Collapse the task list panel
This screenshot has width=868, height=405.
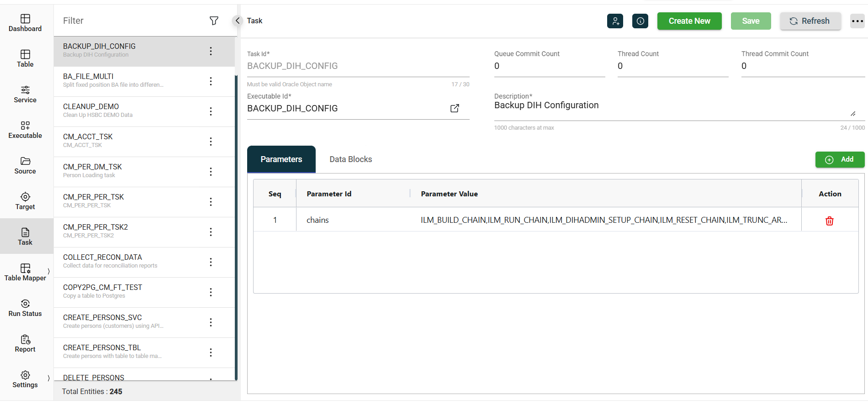point(237,21)
